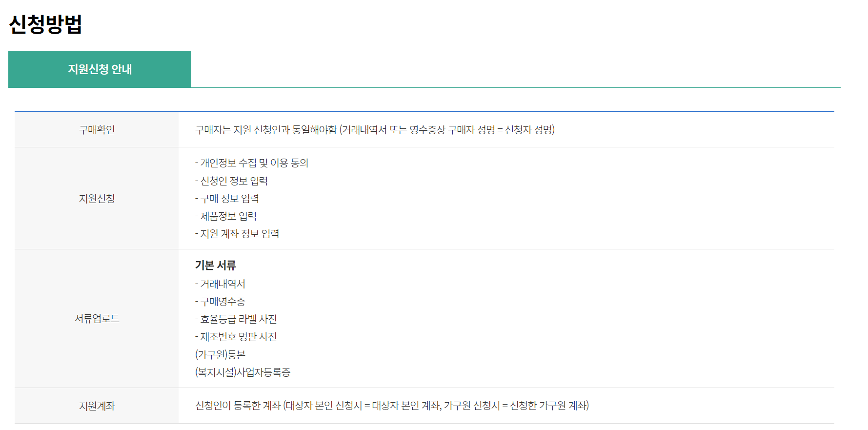
Task: Click the 구매 정보 입력 entry
Action: tap(227, 198)
